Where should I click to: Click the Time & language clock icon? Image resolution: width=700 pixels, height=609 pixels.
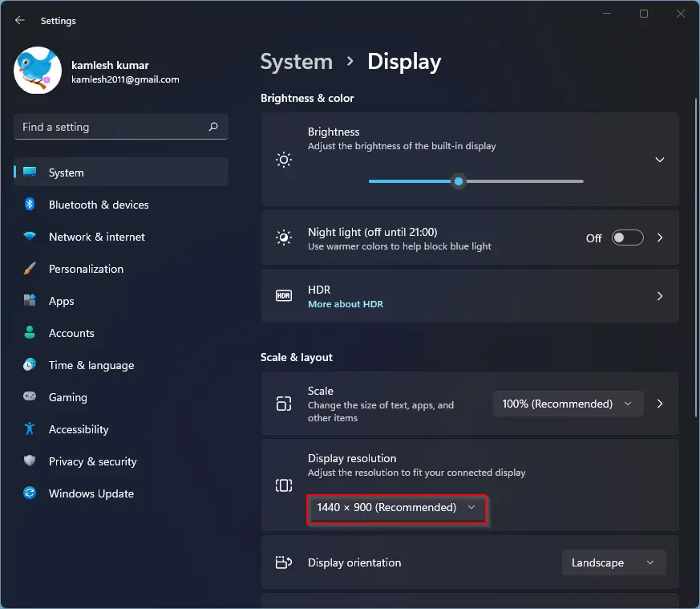[x=30, y=364]
